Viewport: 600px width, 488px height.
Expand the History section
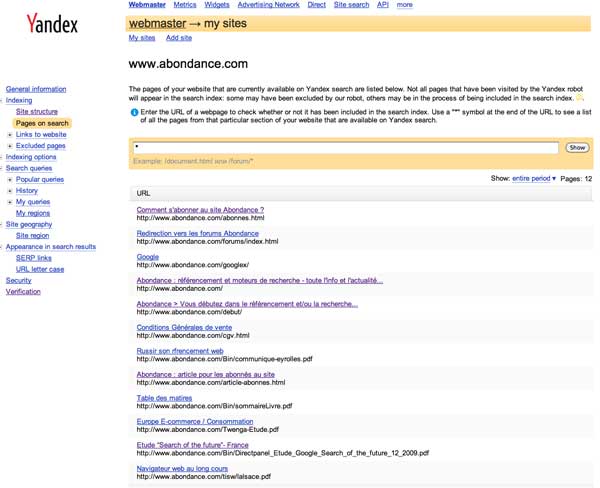point(10,191)
